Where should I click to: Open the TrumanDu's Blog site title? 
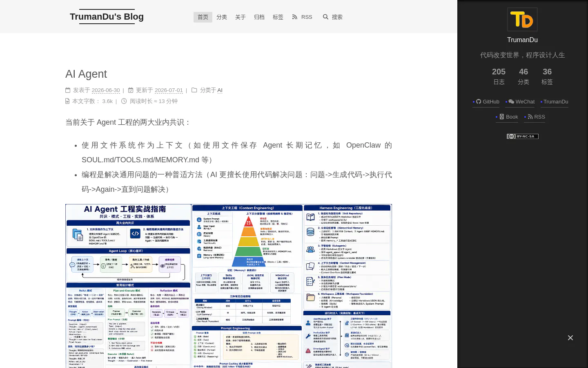click(107, 17)
